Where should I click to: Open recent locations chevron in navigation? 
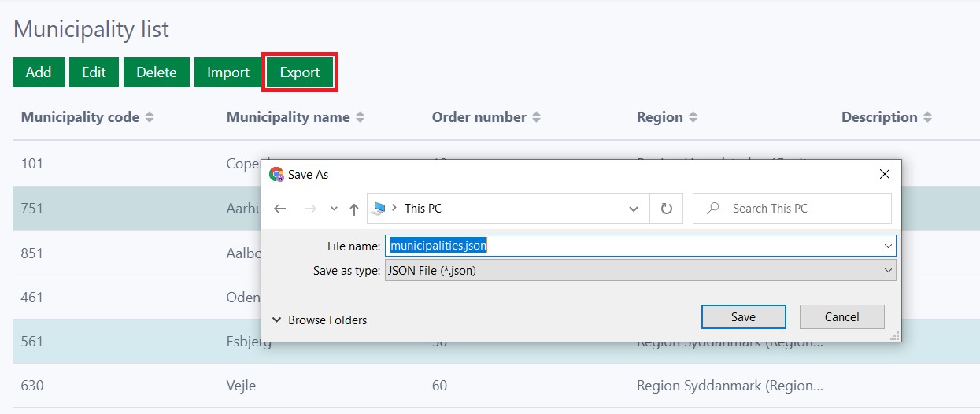334,209
